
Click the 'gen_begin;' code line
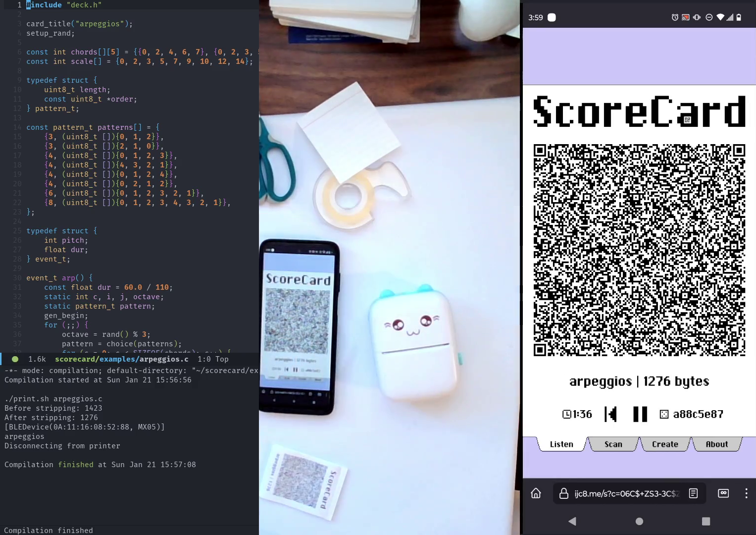click(x=66, y=316)
